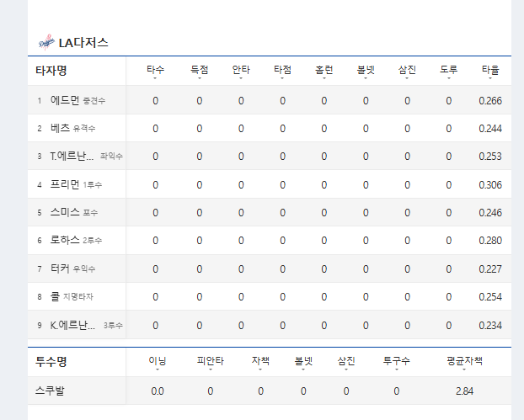Select batter K.에르난... 3루수
This screenshot has height=420, width=524.
(x=86, y=325)
